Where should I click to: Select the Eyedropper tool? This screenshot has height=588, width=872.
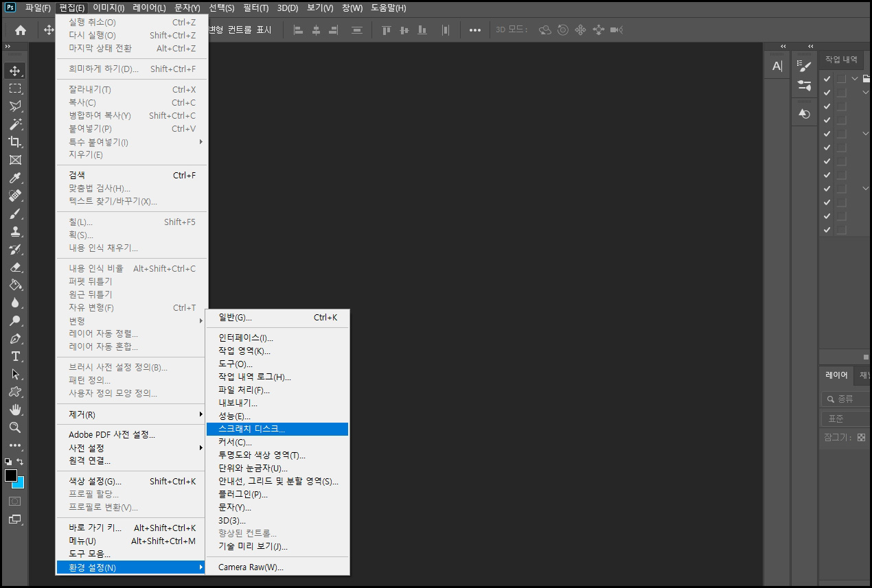[x=15, y=178]
